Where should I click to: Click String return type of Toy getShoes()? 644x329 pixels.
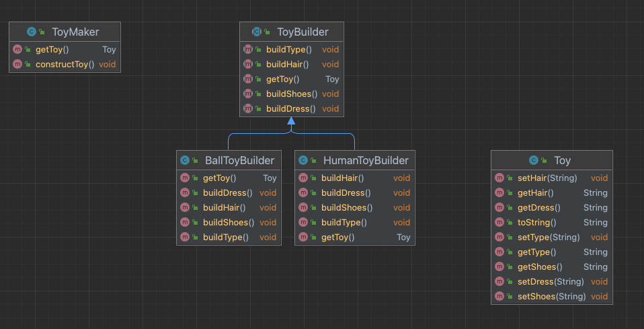[596, 267]
